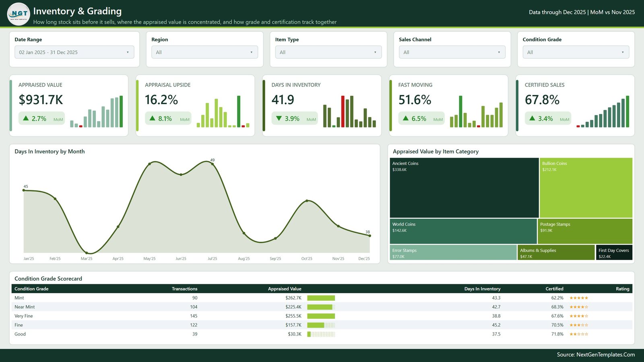This screenshot has width=644, height=362.
Task: Click the Certified Sales up-arrow indicator
Action: pyautogui.click(x=532, y=118)
